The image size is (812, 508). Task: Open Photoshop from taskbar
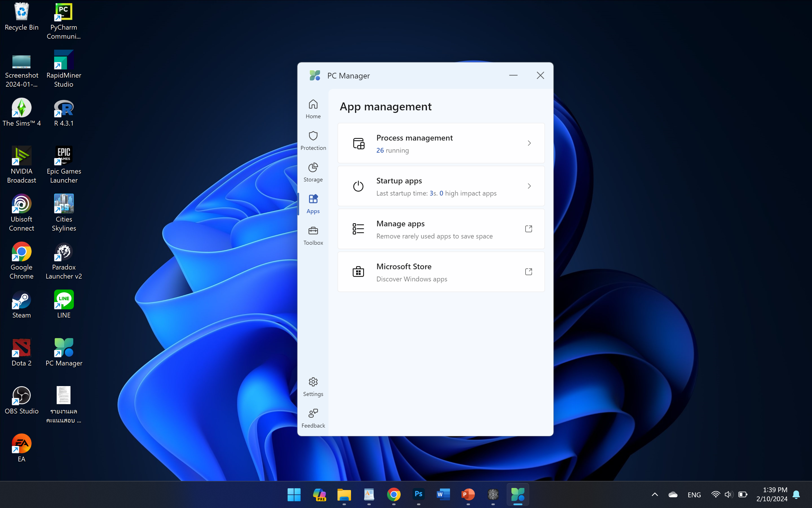[x=418, y=494]
